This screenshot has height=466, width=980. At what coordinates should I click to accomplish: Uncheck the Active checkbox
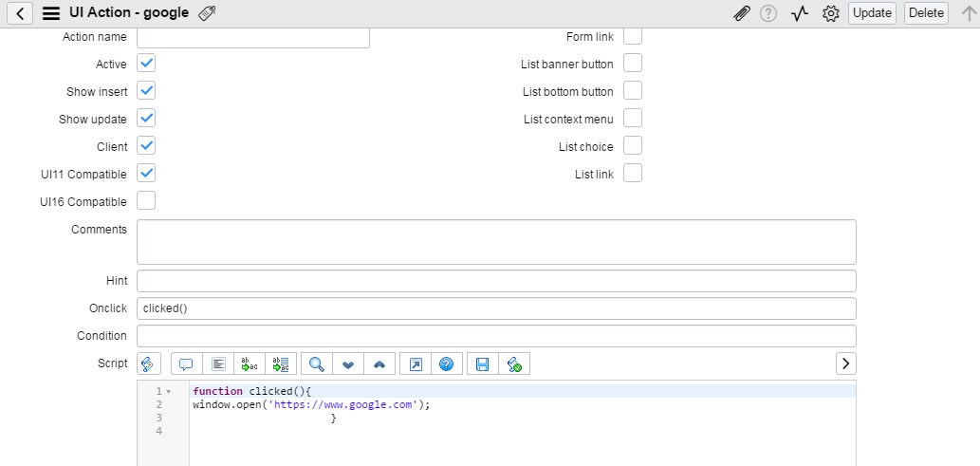click(x=146, y=64)
